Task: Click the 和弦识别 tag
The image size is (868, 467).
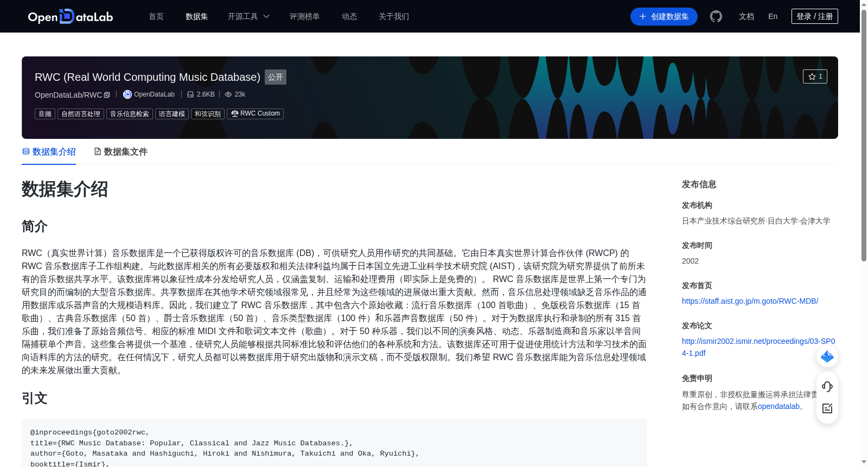Action: coord(208,114)
